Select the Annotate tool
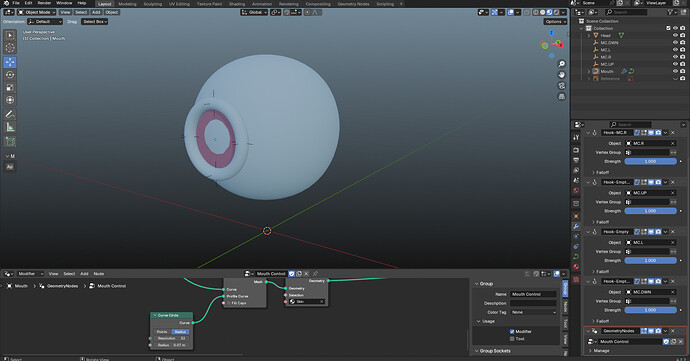This screenshot has height=361, width=690. (x=10, y=114)
